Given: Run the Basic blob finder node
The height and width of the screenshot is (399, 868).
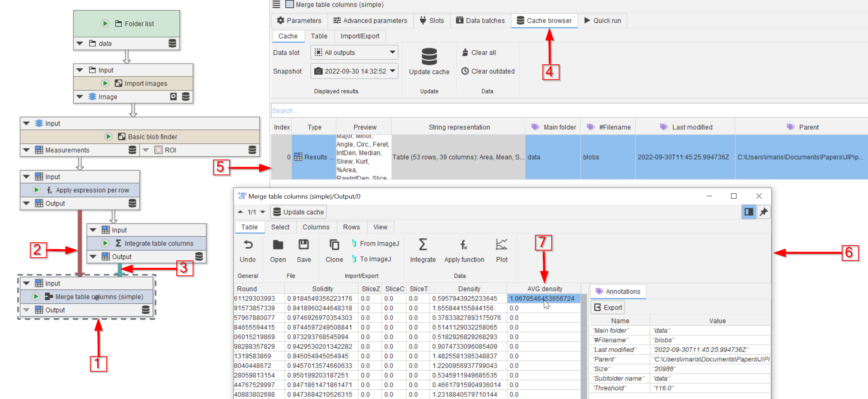Looking at the screenshot, I should pyautogui.click(x=108, y=136).
